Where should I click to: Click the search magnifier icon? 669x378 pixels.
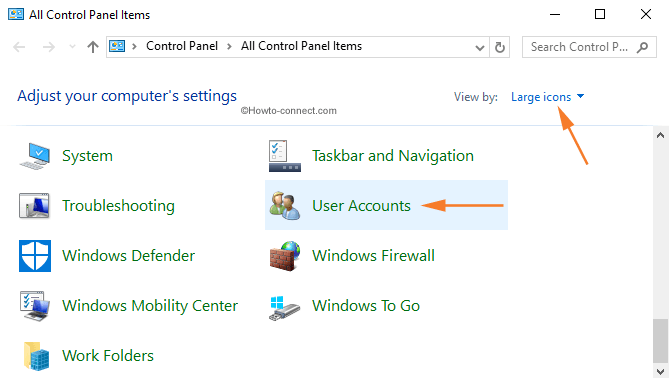point(643,47)
